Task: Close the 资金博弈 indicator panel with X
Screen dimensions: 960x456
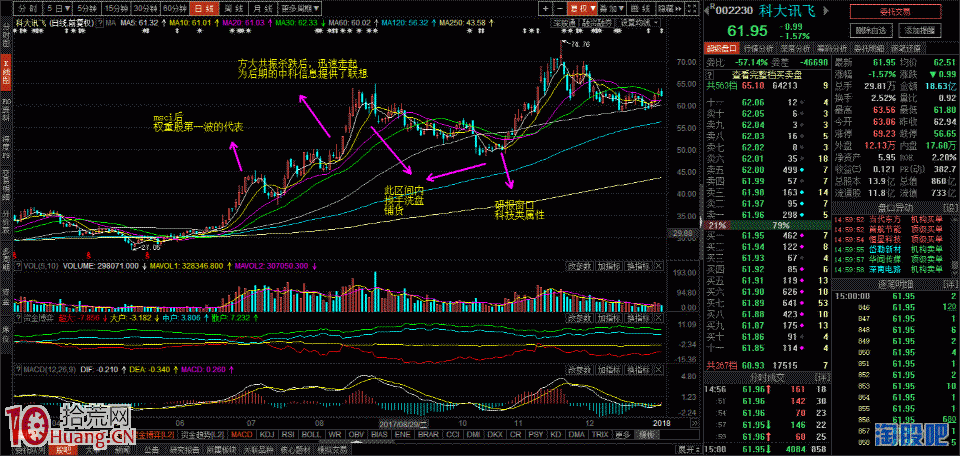Action: pyautogui.click(x=658, y=318)
